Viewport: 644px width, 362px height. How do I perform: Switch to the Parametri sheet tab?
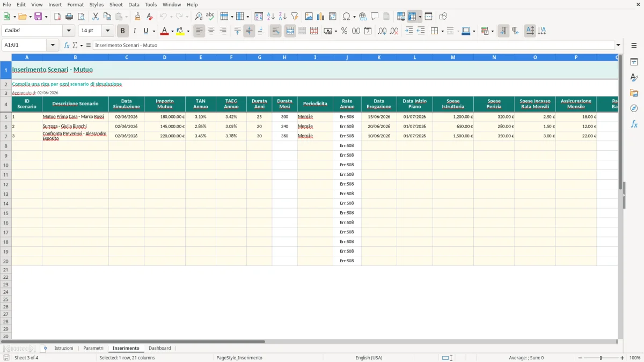(93, 348)
